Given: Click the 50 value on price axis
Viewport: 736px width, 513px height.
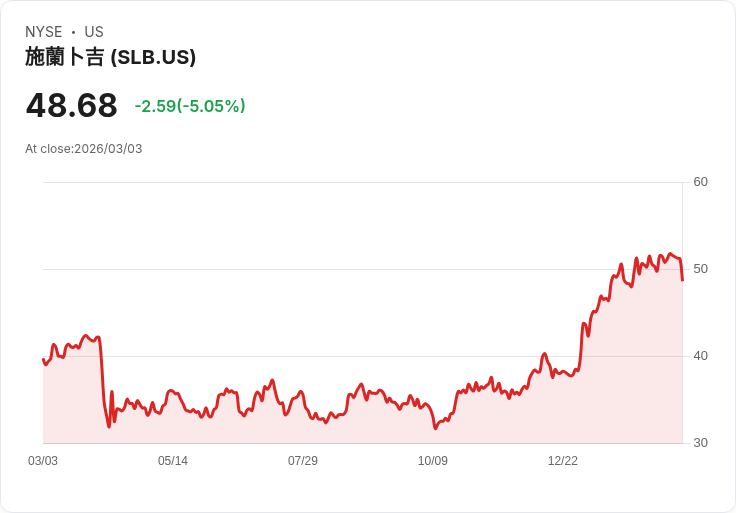Looking at the screenshot, I should click(x=700, y=269).
